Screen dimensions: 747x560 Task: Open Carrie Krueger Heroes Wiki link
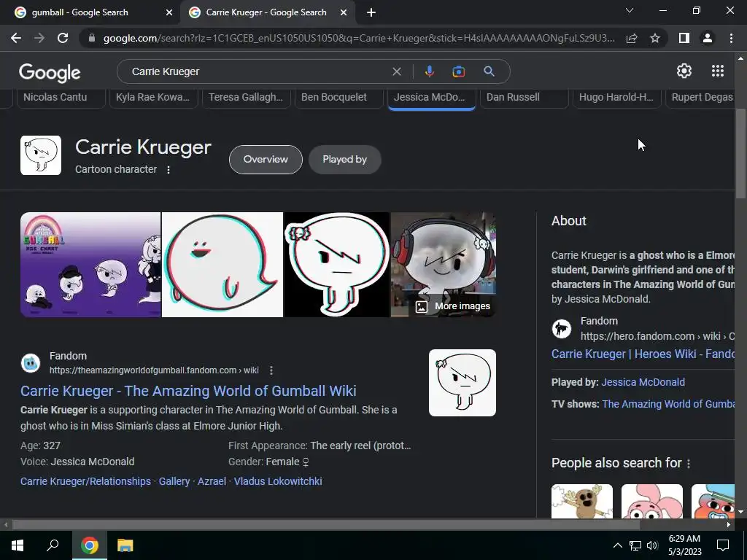[643, 354]
